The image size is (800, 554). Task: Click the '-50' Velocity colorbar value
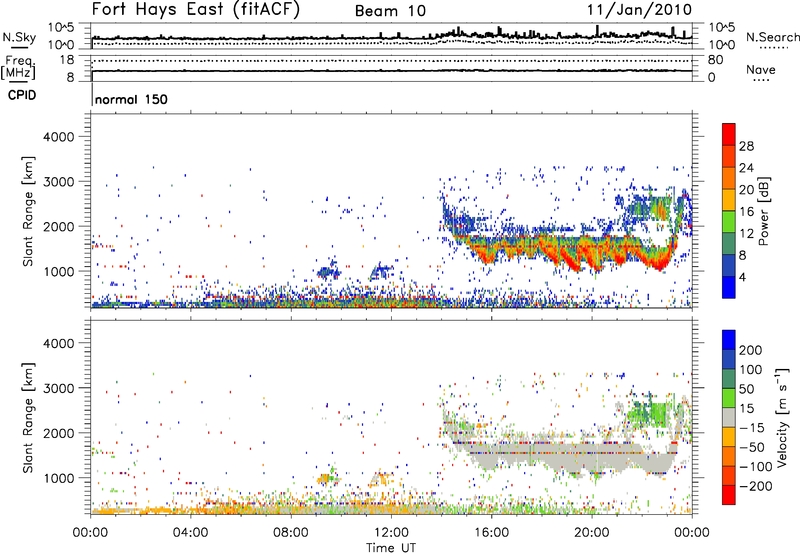point(752,447)
